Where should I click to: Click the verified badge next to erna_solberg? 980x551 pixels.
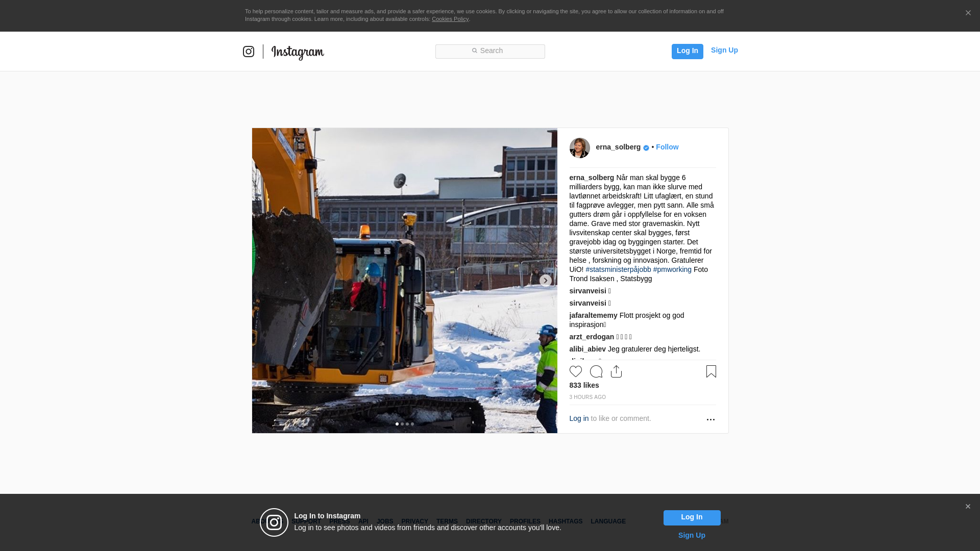pyautogui.click(x=646, y=148)
